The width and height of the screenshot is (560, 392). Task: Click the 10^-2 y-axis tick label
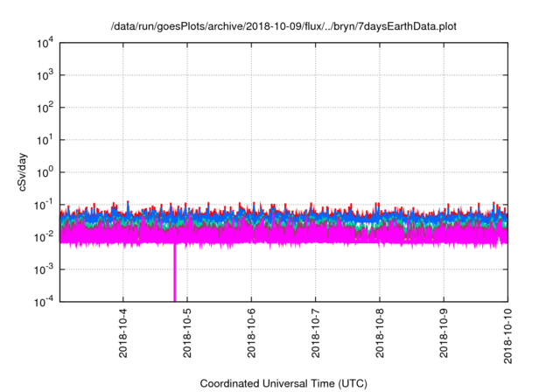click(x=44, y=237)
